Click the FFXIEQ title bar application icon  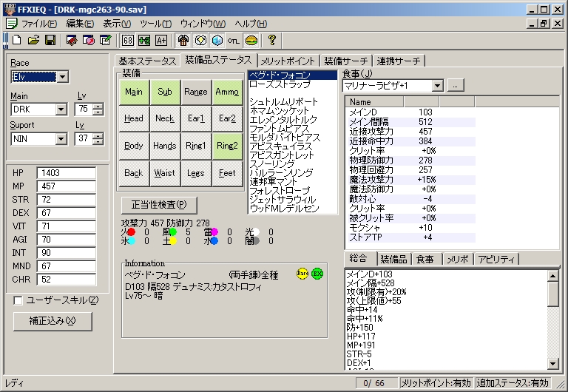(10, 9)
